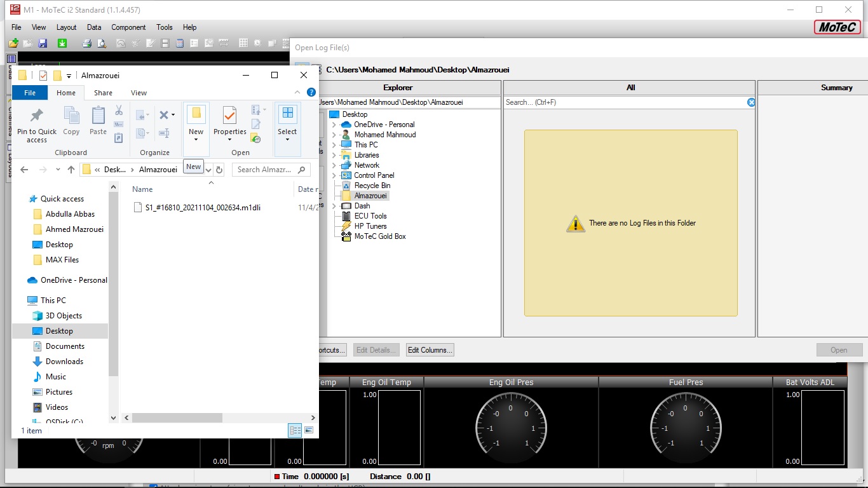Open the Layout menu
Viewport: 868px width, 488px height.
tap(66, 27)
